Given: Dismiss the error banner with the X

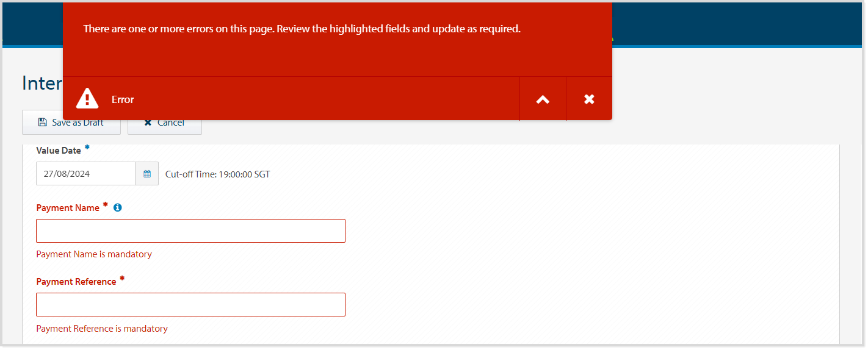Looking at the screenshot, I should pyautogui.click(x=589, y=99).
